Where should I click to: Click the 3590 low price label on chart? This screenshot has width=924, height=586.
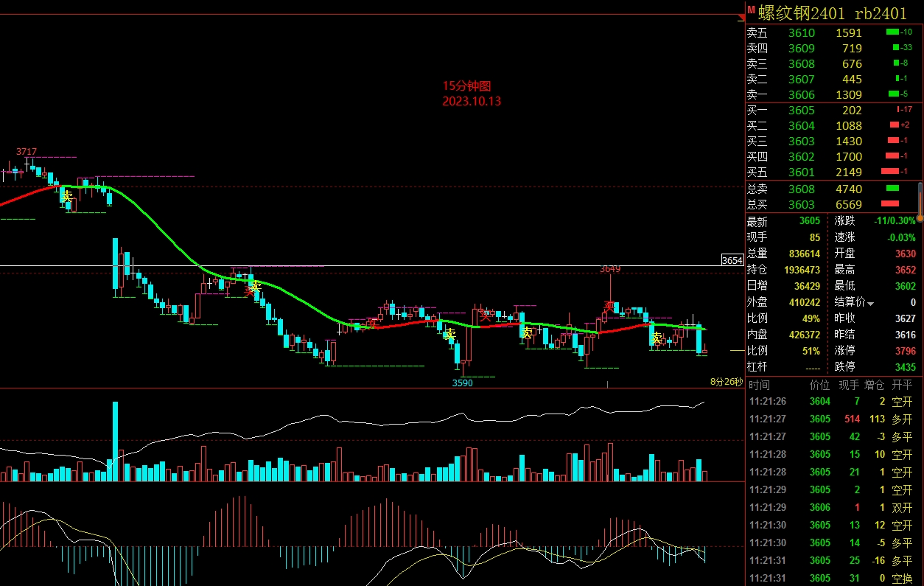pos(463,383)
